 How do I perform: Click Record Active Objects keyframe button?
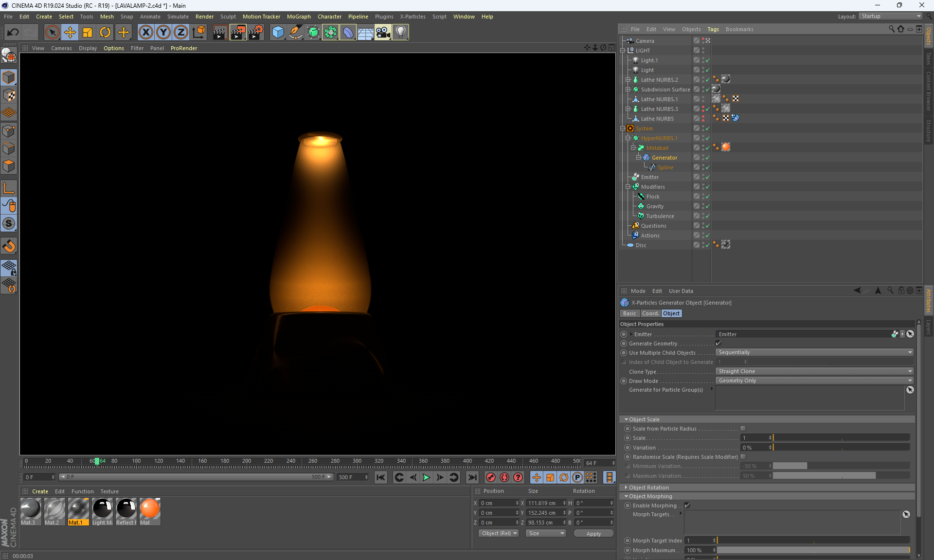pyautogui.click(x=491, y=477)
